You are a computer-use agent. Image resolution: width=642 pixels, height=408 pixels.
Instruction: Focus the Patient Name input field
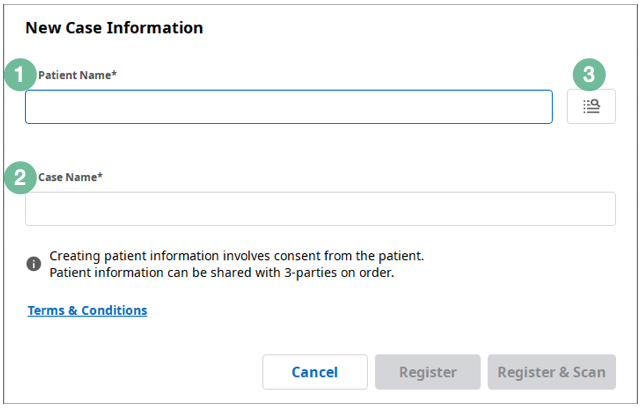click(289, 107)
